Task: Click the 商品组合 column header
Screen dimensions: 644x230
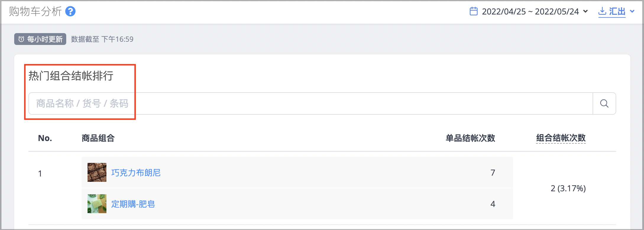Action: 98,138
